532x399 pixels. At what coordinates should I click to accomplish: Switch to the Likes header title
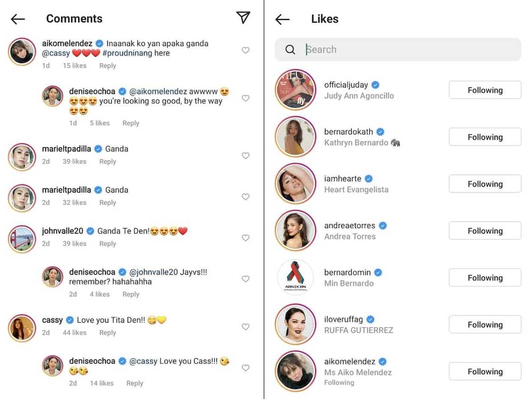(324, 19)
